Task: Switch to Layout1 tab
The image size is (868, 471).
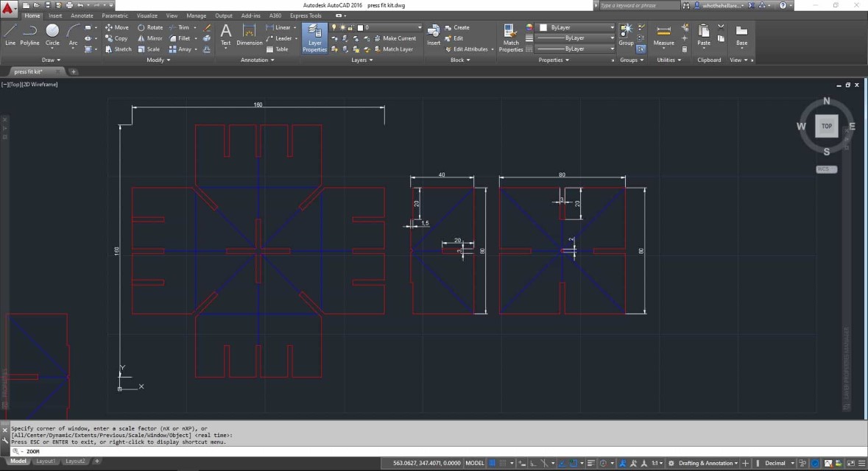Action: click(46, 461)
